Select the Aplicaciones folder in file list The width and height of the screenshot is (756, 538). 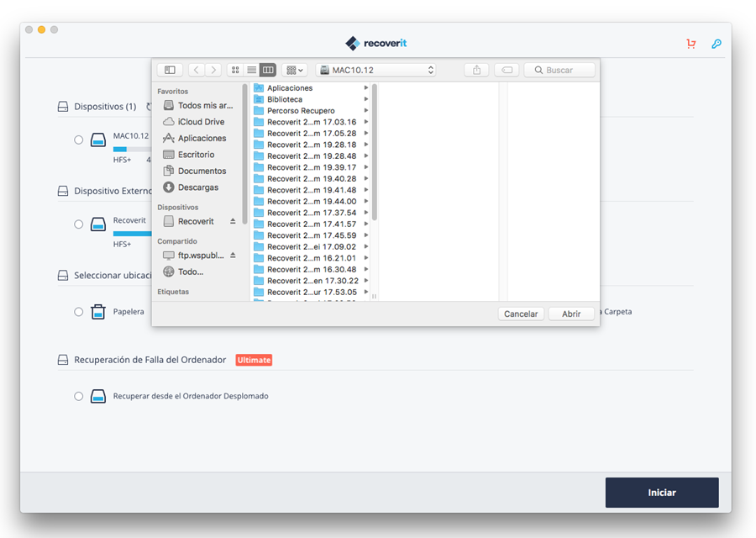tap(309, 87)
